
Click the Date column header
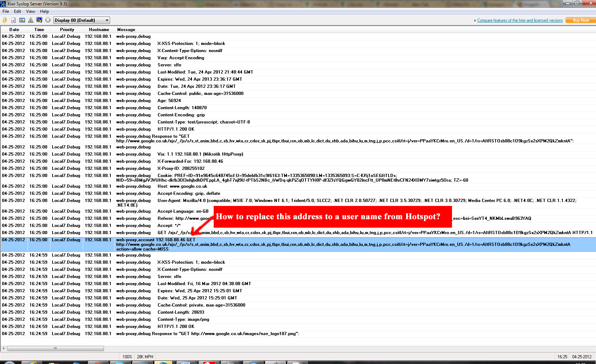tap(14, 30)
